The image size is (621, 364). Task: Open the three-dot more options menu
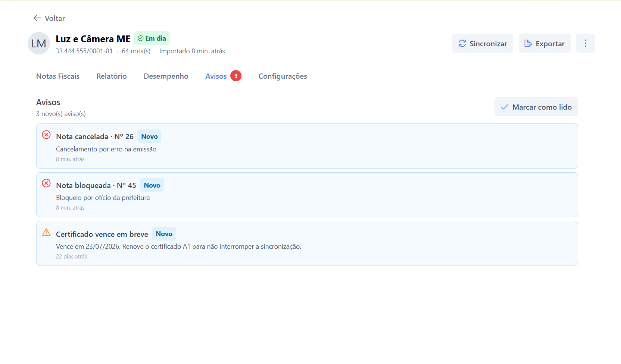pos(585,43)
